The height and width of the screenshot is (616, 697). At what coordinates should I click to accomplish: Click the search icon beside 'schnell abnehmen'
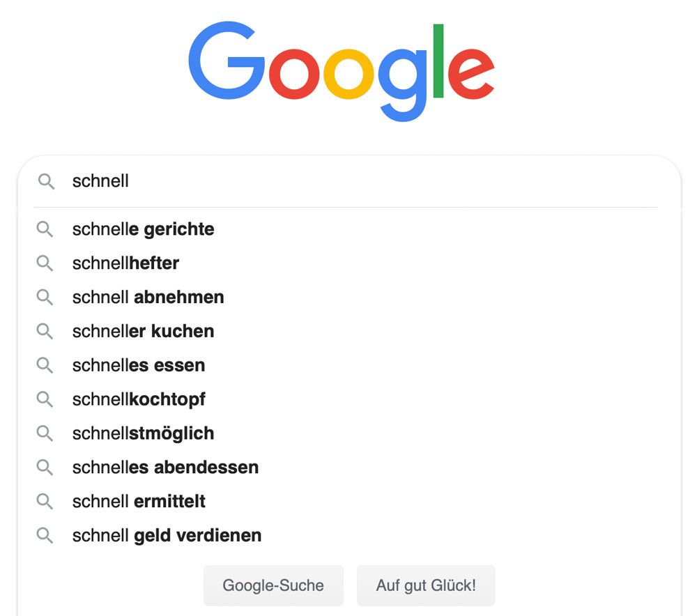(x=45, y=297)
